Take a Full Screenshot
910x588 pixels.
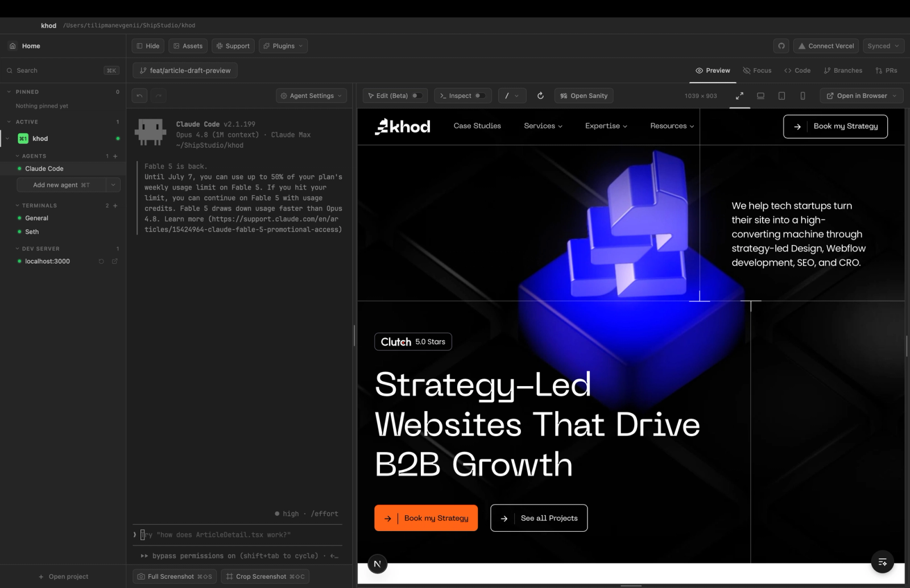click(174, 577)
